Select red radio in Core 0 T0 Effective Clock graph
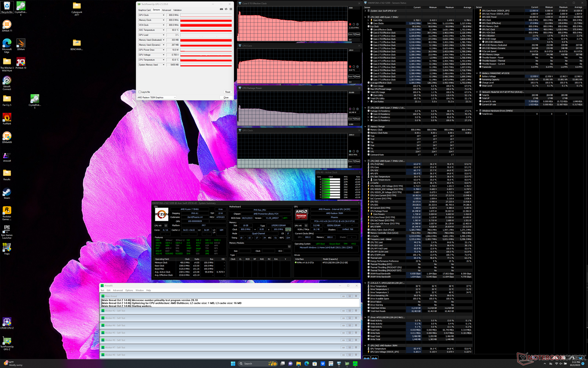The height and width of the screenshot is (368, 588). 350,24
